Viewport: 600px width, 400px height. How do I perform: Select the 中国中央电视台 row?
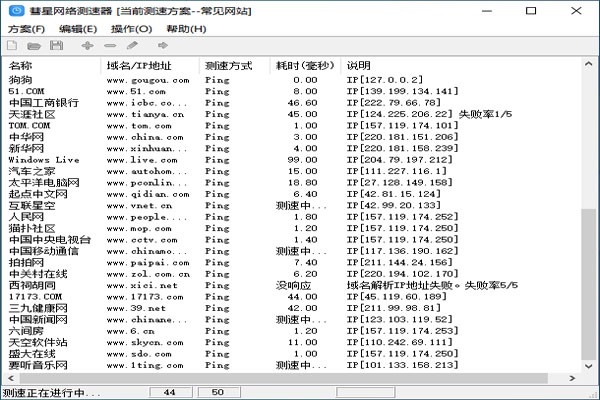293,240
